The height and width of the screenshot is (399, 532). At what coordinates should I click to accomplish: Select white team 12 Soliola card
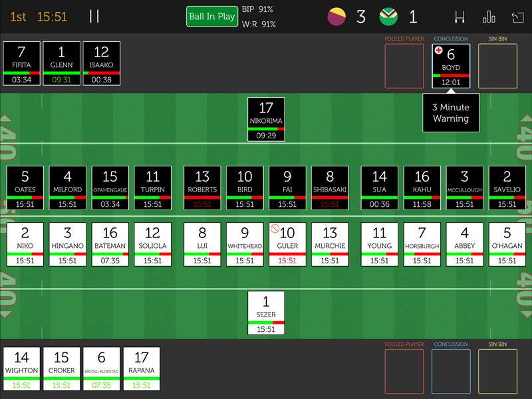click(153, 244)
